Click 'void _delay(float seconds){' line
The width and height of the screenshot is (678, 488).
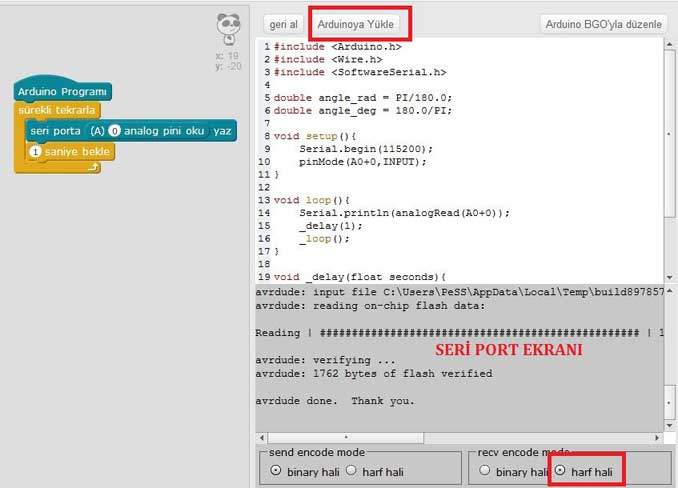(x=360, y=277)
